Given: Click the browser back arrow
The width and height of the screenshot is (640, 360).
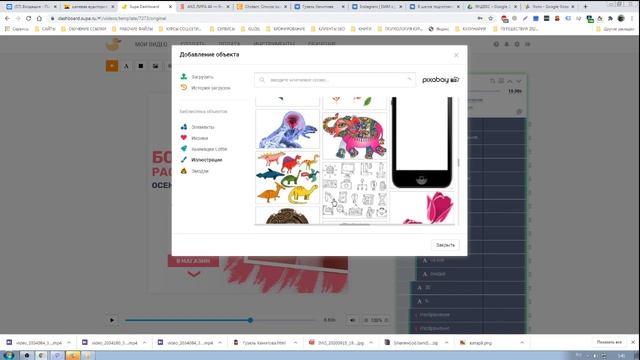Looking at the screenshot, I should [x=7, y=18].
